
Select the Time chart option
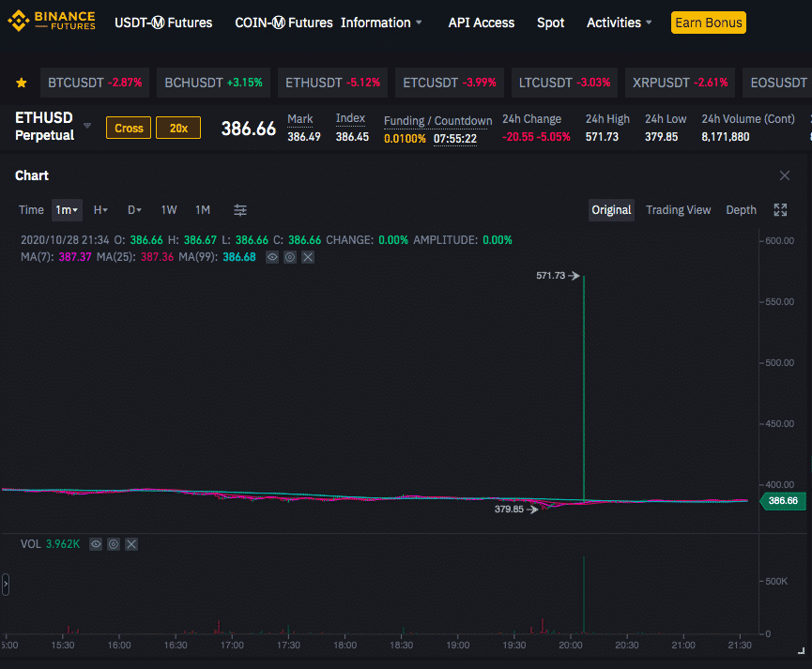[x=31, y=210]
